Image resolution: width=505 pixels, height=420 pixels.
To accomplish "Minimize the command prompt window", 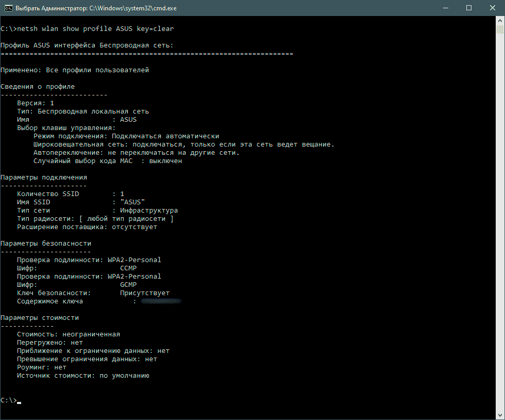I will [445, 8].
